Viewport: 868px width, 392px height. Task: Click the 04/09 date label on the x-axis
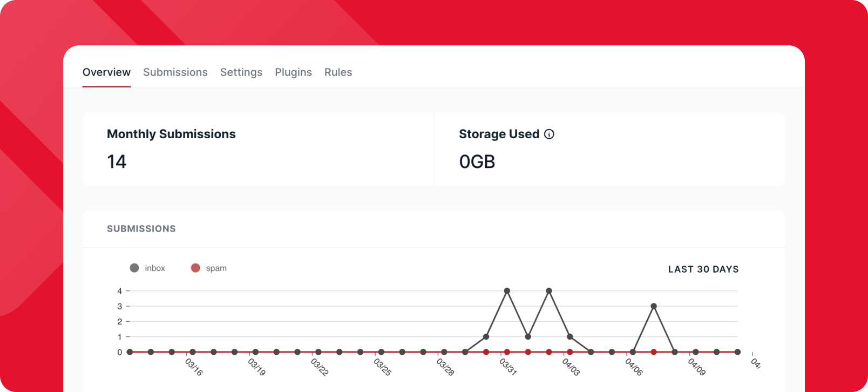tap(696, 367)
